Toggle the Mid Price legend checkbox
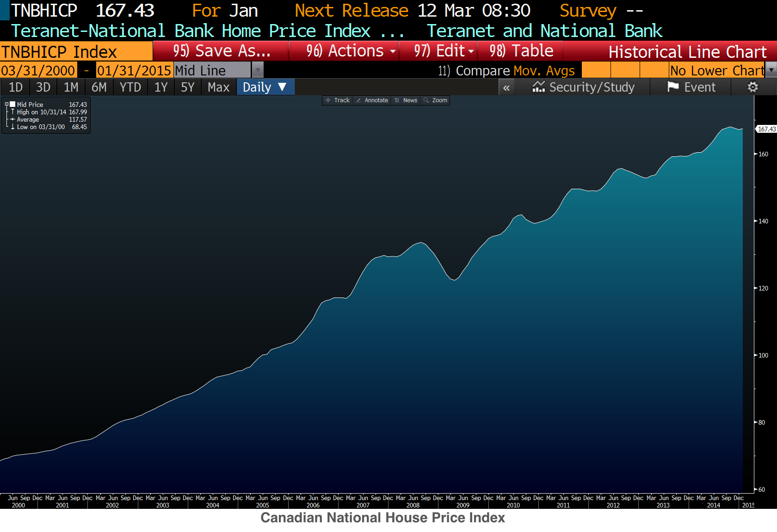 click(x=12, y=105)
